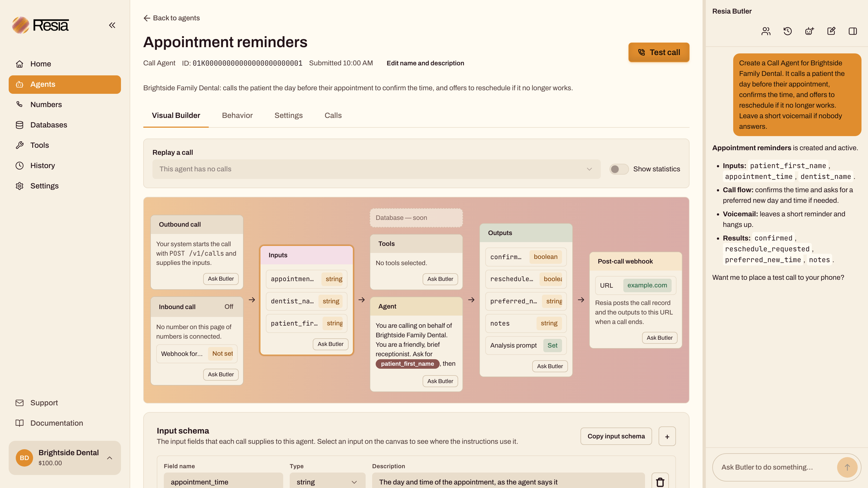Select the Visual Builder tab

click(x=176, y=115)
